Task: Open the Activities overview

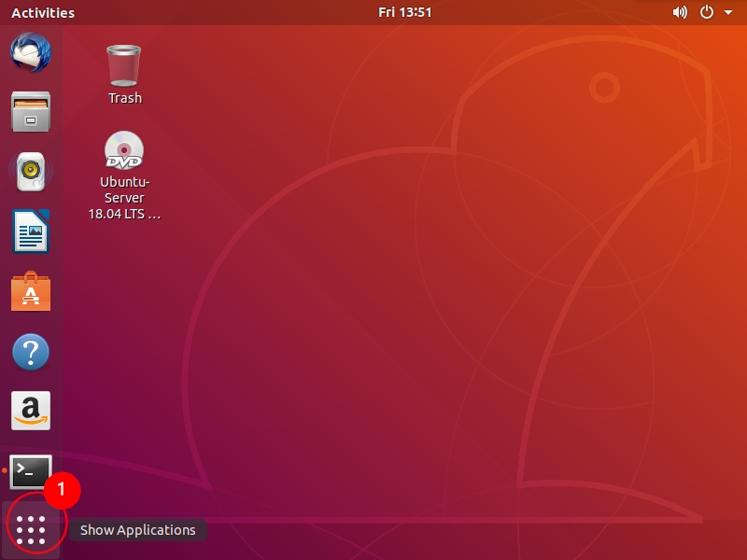Action: point(43,13)
